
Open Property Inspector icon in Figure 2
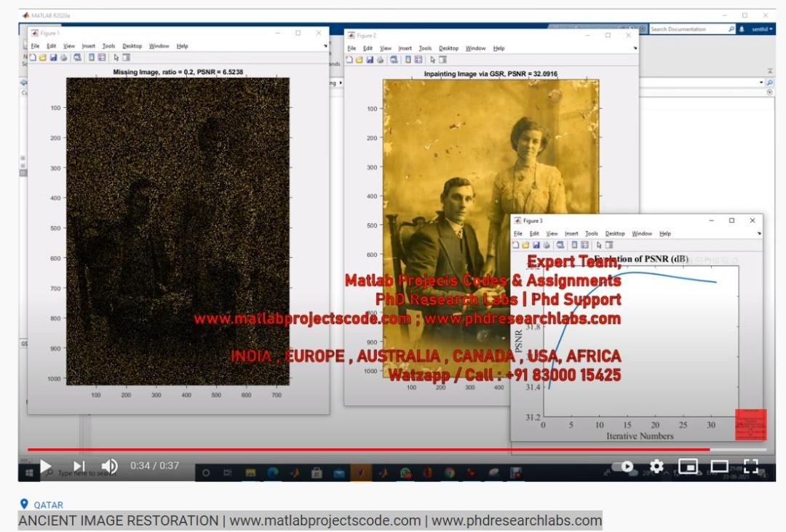click(x=442, y=60)
